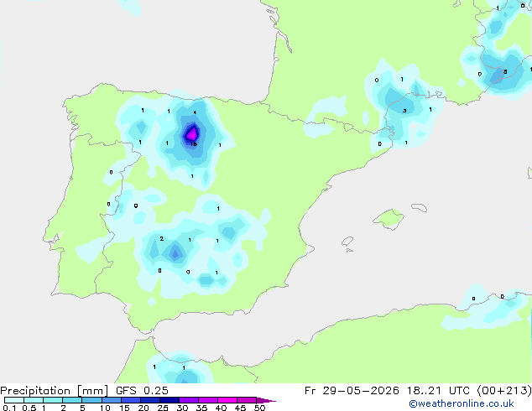The width and height of the screenshot is (532, 411).
Task: Click the Mallorca island on the map
Action: pos(389,219)
